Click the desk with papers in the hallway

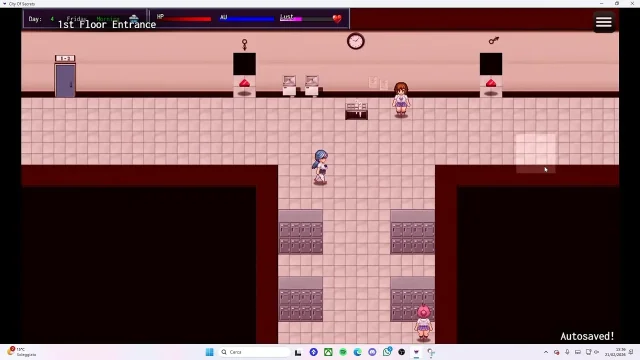pos(356,110)
